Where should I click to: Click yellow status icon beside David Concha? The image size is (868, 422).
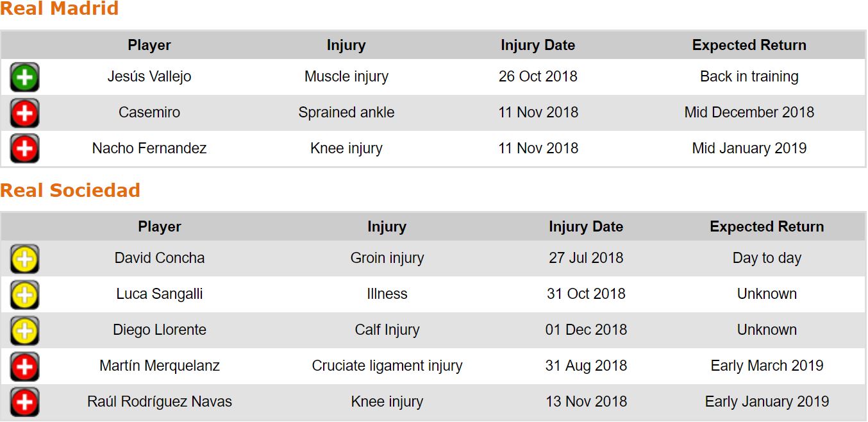point(24,259)
